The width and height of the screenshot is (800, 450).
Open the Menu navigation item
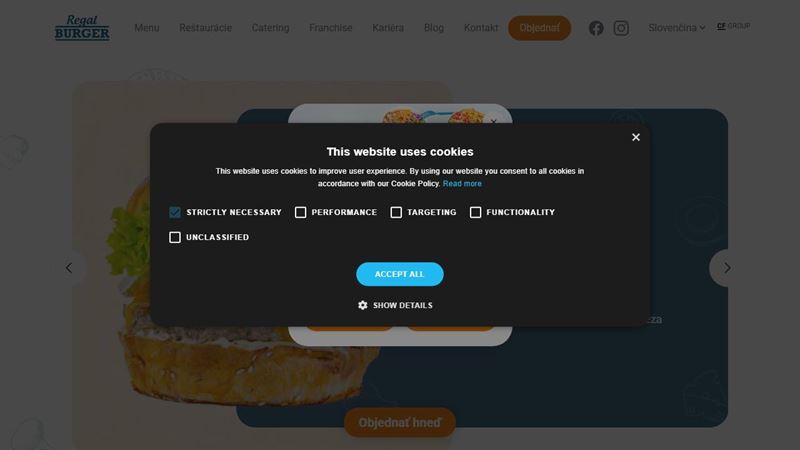pyautogui.click(x=147, y=28)
